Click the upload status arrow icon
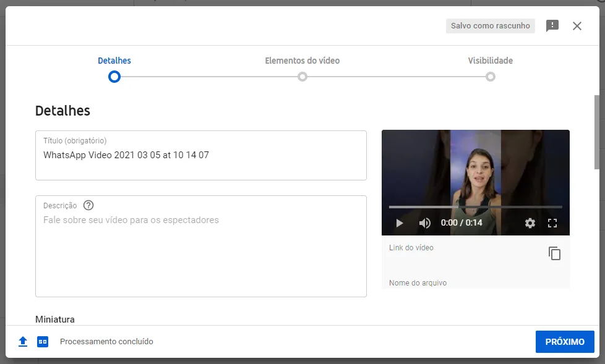Viewport: 605px width, 364px height. click(x=23, y=342)
